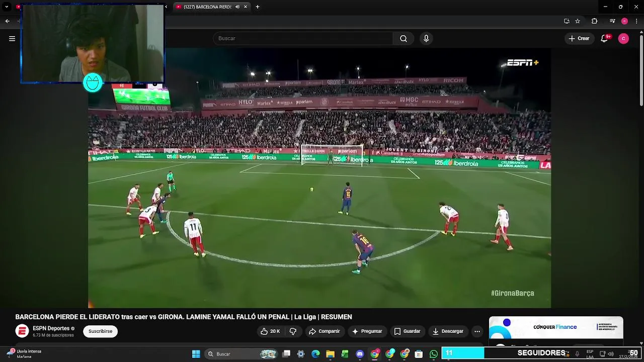Open volume control in system tray
Screen dimensions: 644x362
611,354
